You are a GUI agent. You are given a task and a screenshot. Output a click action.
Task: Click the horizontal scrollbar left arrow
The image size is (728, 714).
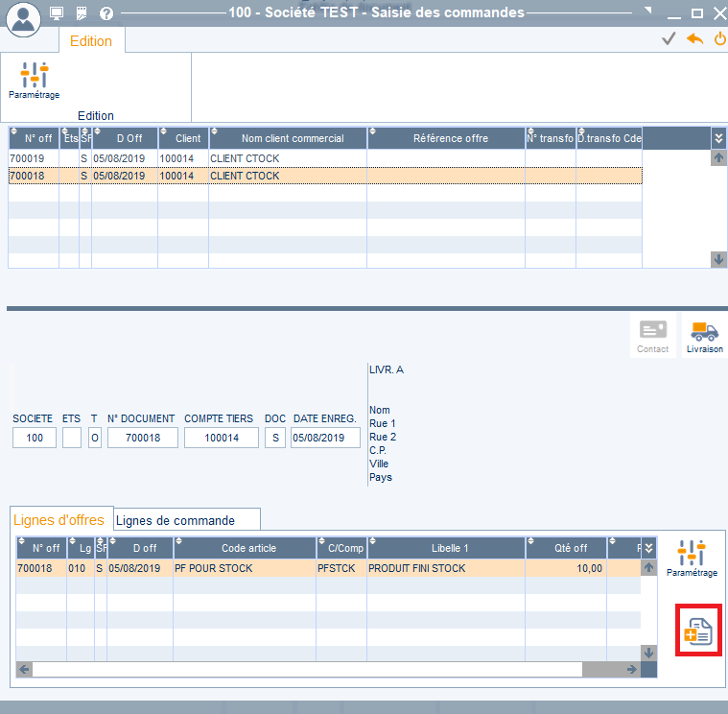pyautogui.click(x=24, y=670)
